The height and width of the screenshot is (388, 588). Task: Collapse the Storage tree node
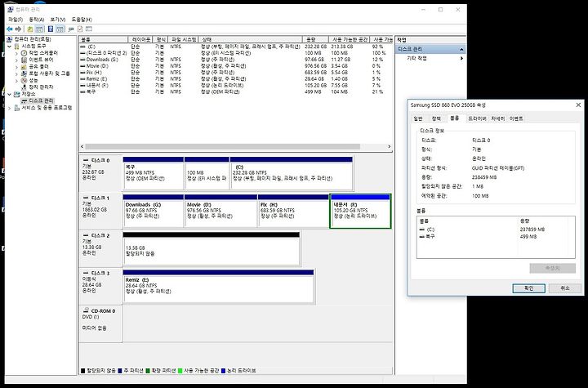click(9, 94)
